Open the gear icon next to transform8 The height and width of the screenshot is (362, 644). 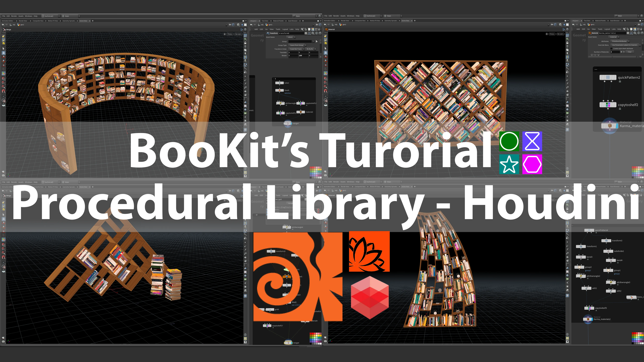point(306,33)
